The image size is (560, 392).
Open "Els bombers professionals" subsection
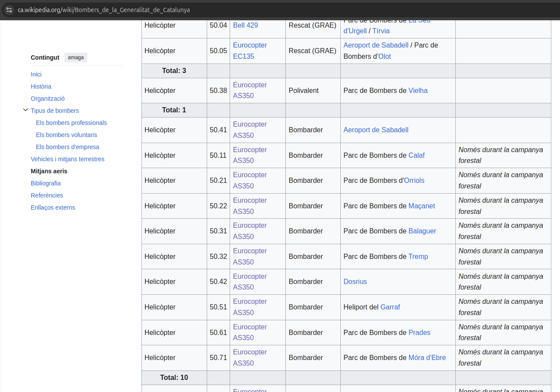71,123
